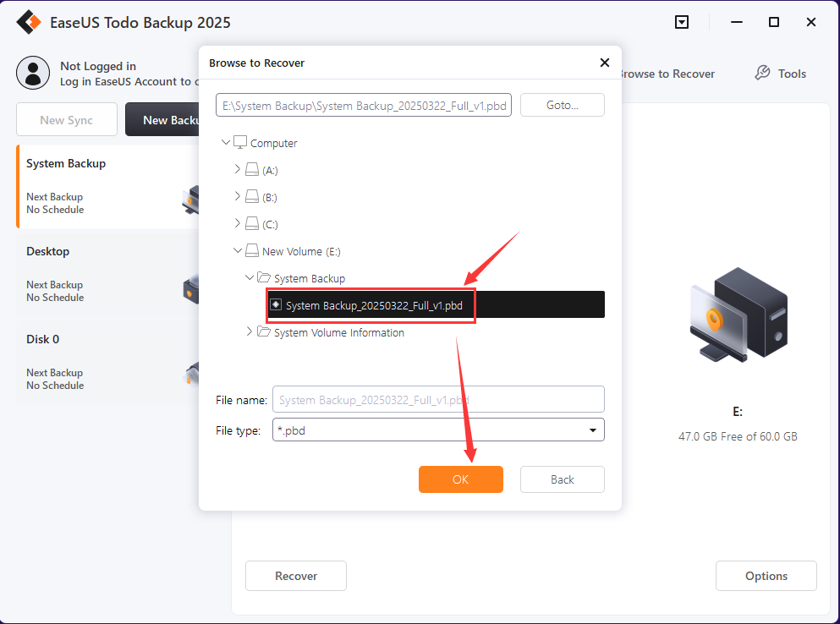The width and height of the screenshot is (840, 624).
Task: Collapse the Computer tree node
Action: pos(226,143)
